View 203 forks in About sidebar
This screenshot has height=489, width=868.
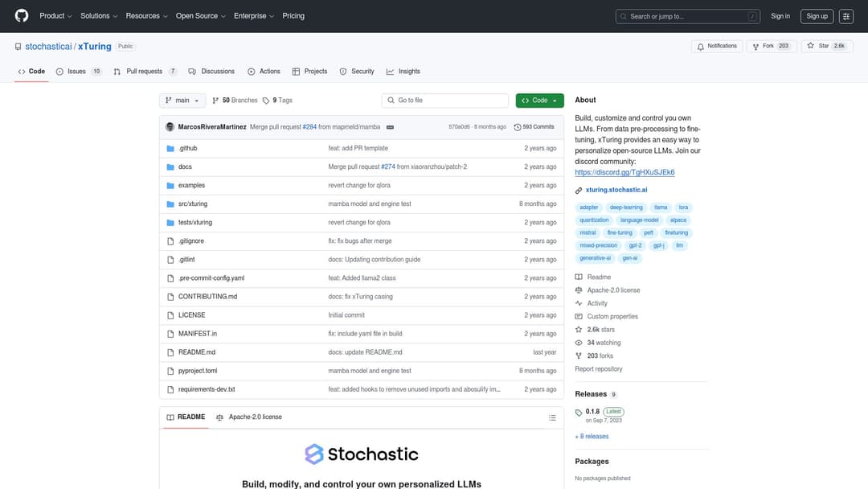pos(600,356)
